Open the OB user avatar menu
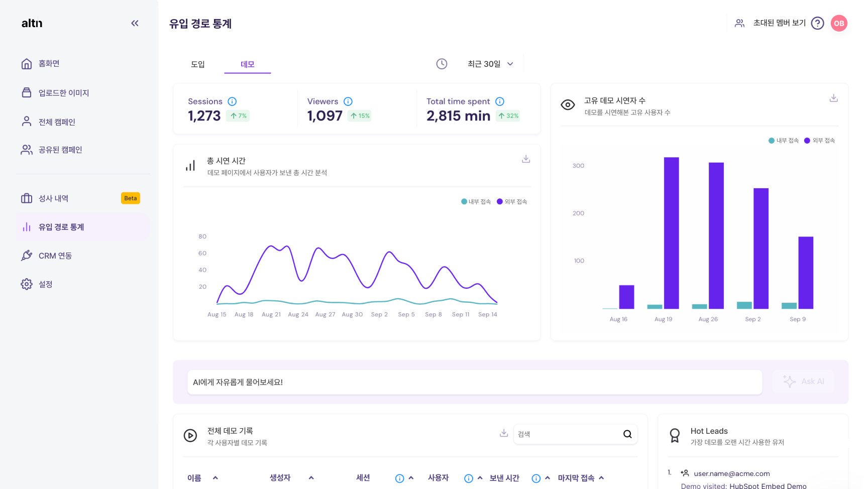The height and width of the screenshot is (489, 868). pos(839,23)
